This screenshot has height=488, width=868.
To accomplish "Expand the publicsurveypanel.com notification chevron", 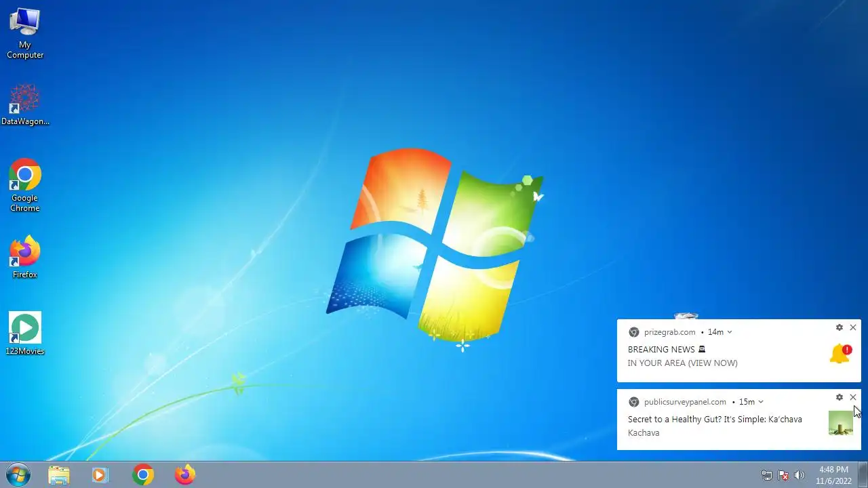I will tap(761, 402).
